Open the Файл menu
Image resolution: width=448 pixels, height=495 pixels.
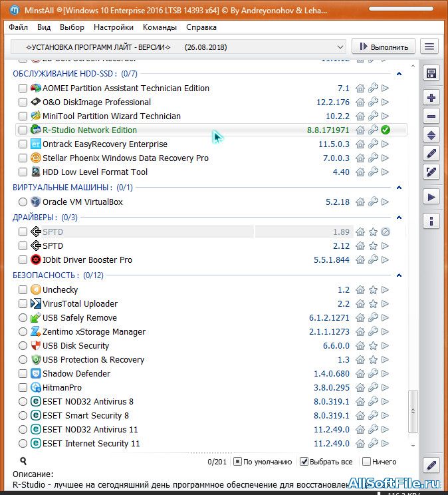tap(19, 27)
